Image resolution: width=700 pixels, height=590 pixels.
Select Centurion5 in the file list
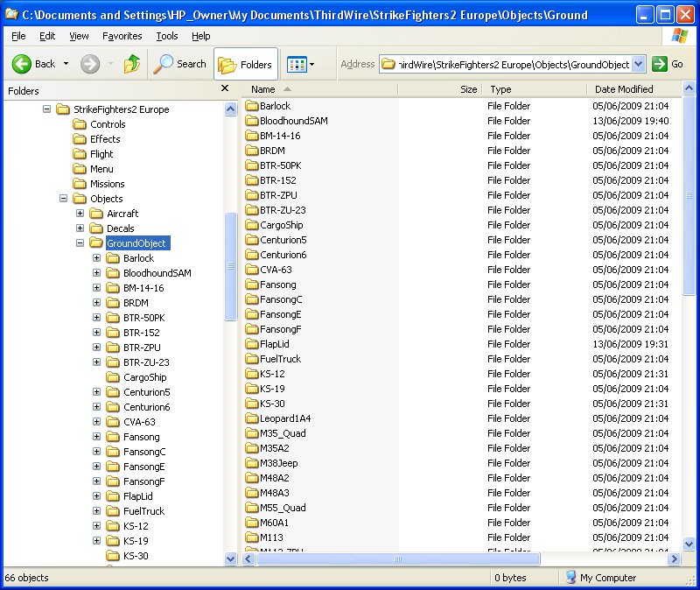pos(283,240)
